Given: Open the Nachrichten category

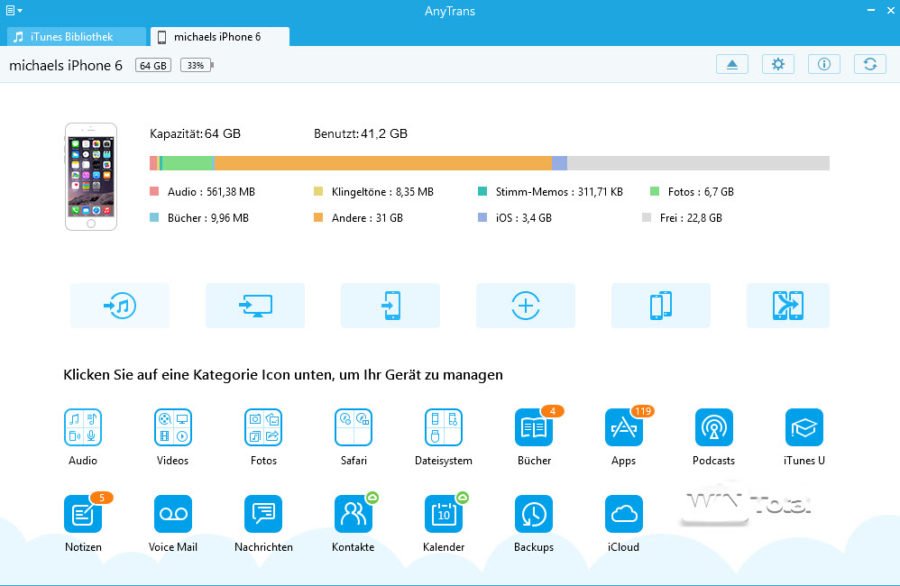Looking at the screenshot, I should (263, 514).
